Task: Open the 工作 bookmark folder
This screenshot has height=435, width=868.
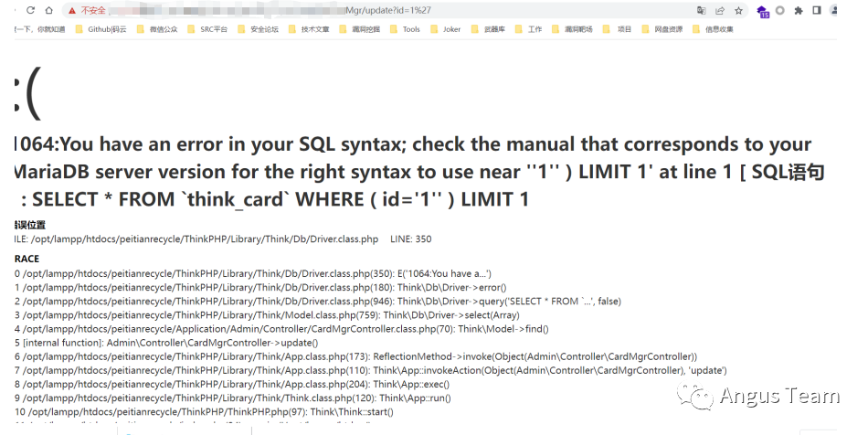Action: [x=529, y=29]
